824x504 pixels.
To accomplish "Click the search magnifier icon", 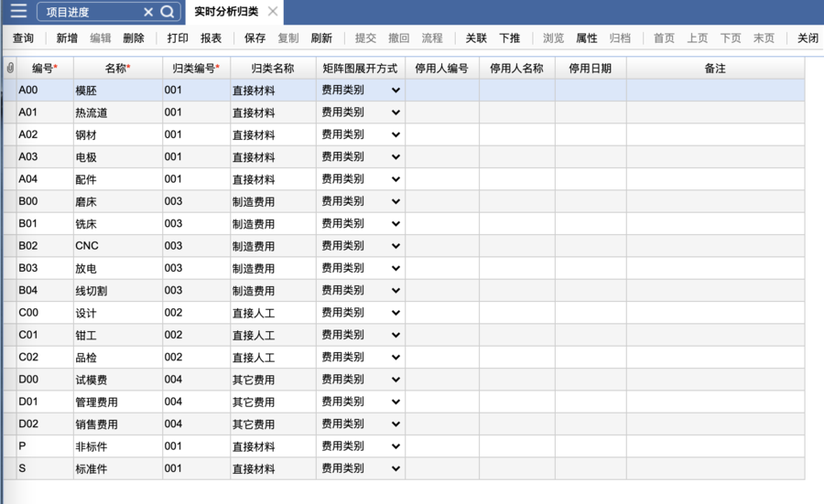I will click(x=168, y=12).
